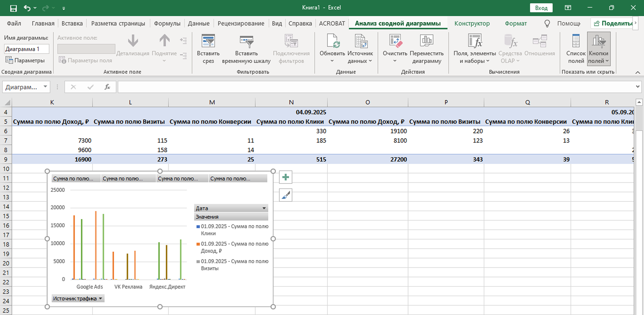
Task: Open the chart elements plus button
Action: pyautogui.click(x=286, y=177)
